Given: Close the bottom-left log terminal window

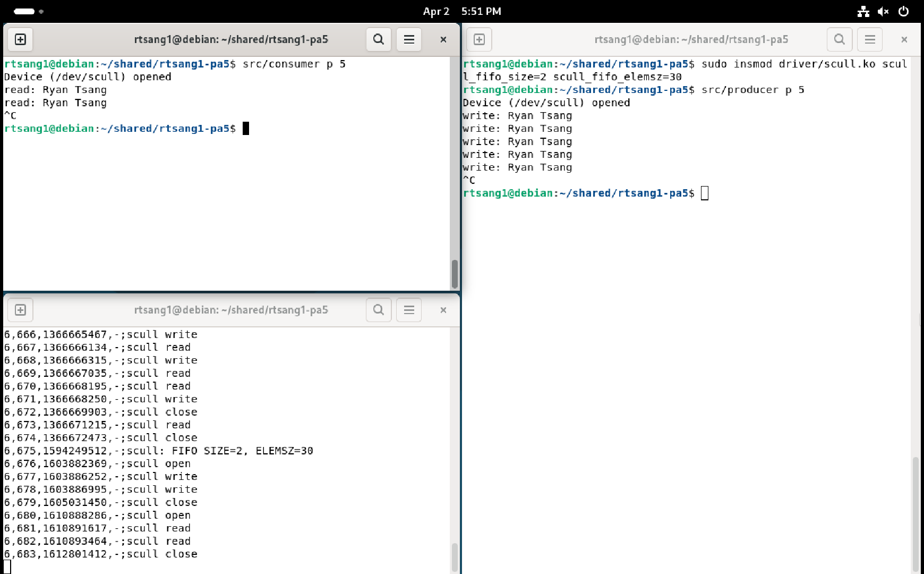Looking at the screenshot, I should [443, 310].
